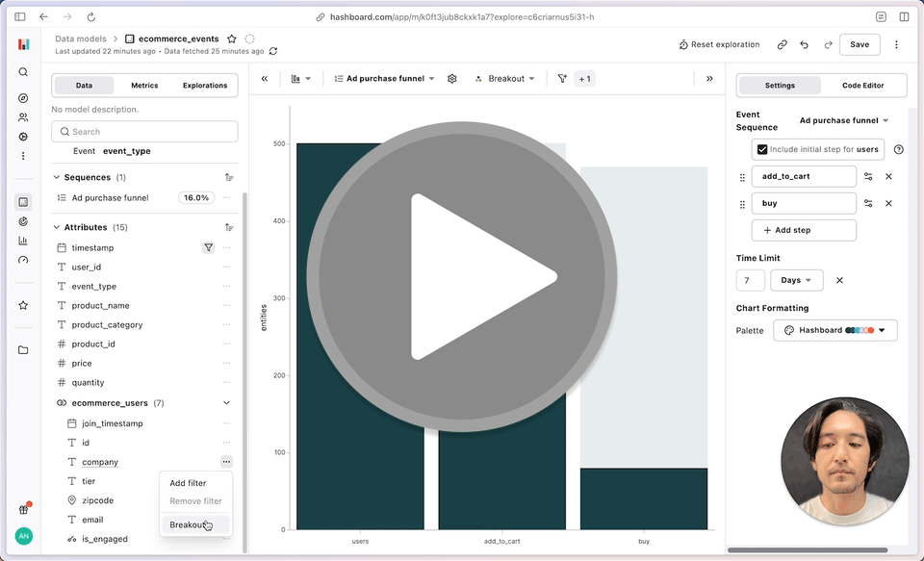Favorite ecommerce_events with the star icon

pyautogui.click(x=232, y=38)
